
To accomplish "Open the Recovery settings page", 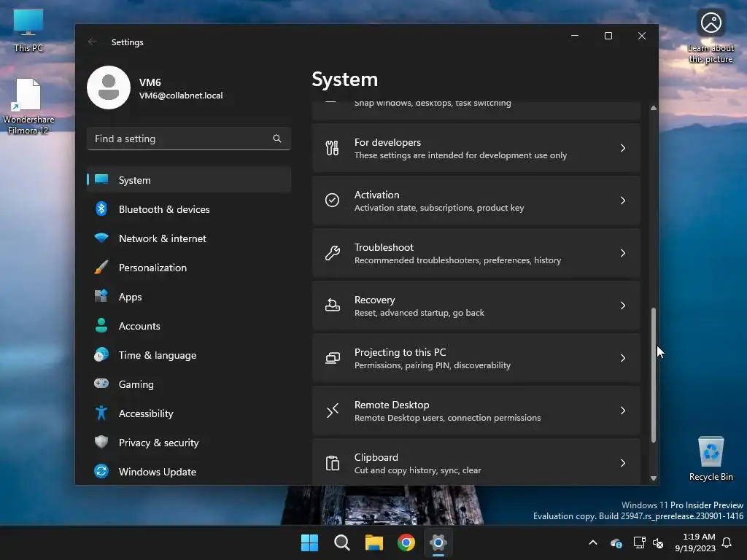I will [x=476, y=306].
